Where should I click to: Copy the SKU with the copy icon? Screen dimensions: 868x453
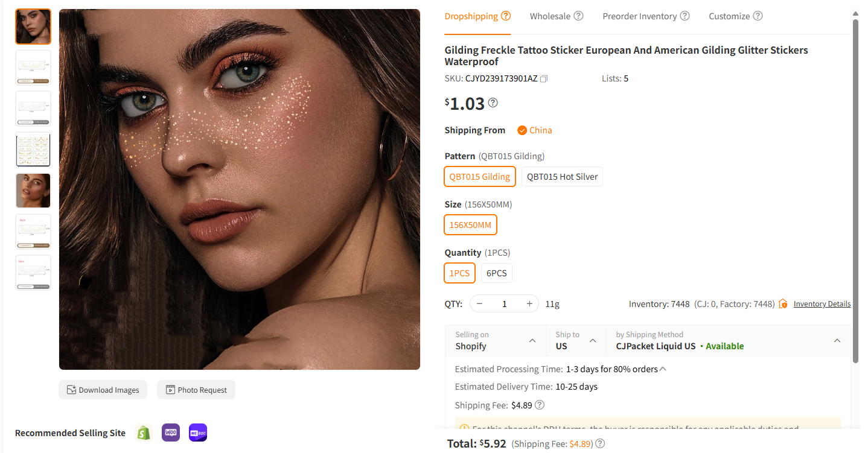pos(544,78)
